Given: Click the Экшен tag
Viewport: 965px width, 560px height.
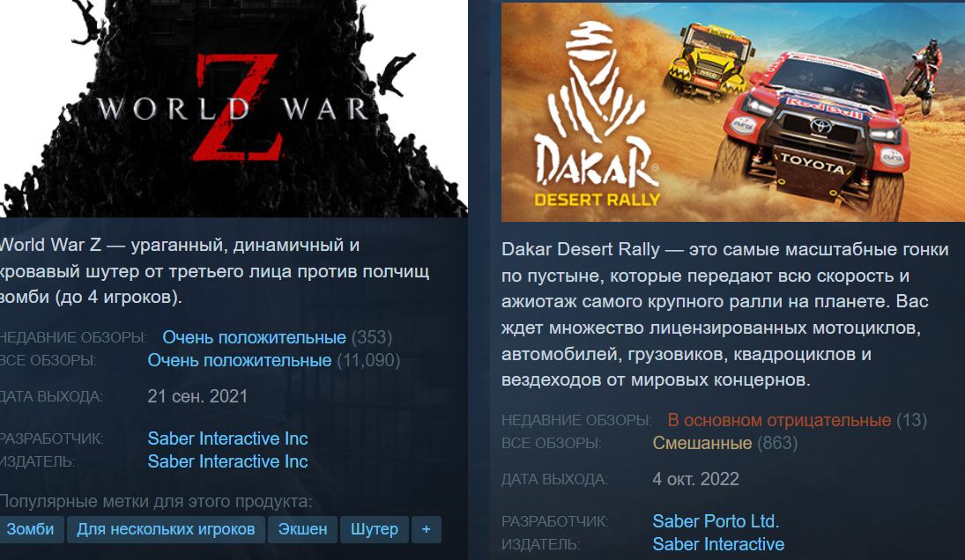Looking at the screenshot, I should [x=302, y=529].
